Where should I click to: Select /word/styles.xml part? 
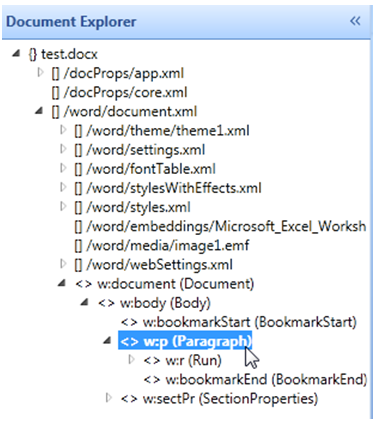click(x=132, y=207)
